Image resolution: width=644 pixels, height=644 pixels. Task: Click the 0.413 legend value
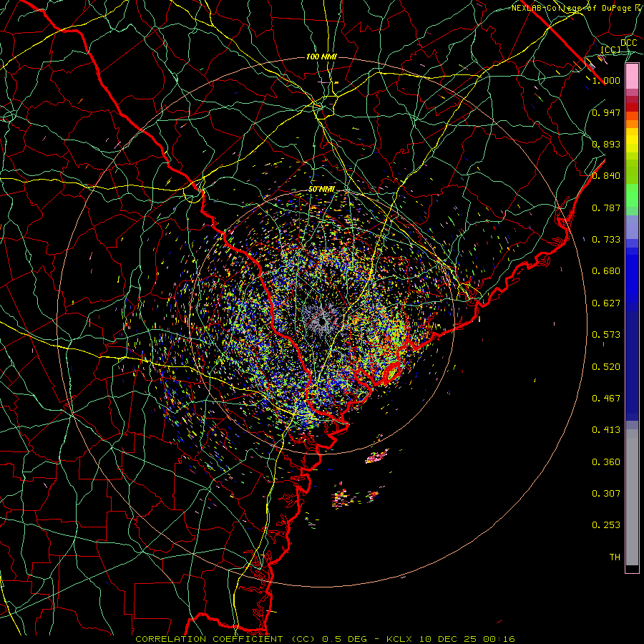click(x=606, y=430)
